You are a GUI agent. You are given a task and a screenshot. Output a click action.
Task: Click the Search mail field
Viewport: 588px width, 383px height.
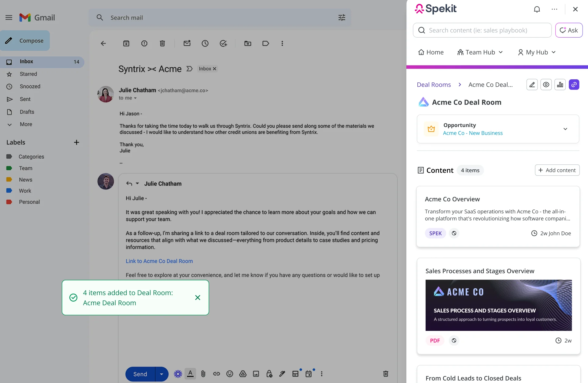(x=220, y=17)
